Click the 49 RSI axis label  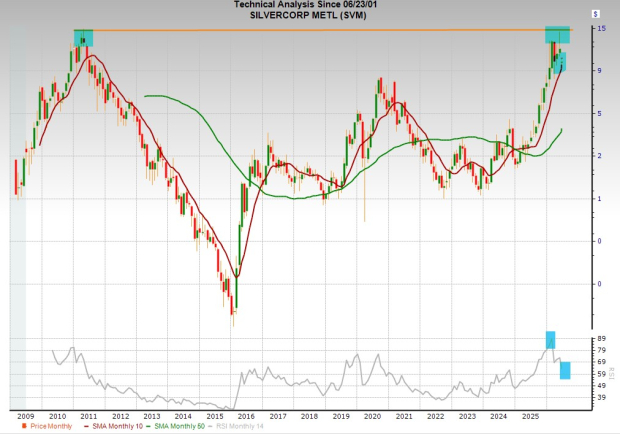(x=601, y=386)
